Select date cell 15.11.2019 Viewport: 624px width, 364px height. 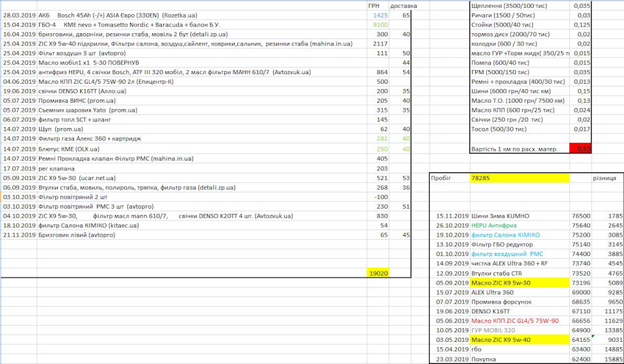(450, 216)
